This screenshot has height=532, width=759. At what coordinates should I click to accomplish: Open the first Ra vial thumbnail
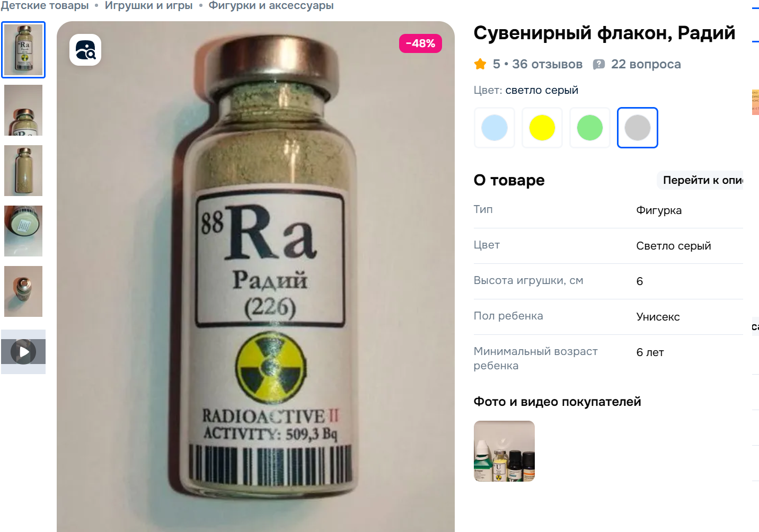coord(23,50)
